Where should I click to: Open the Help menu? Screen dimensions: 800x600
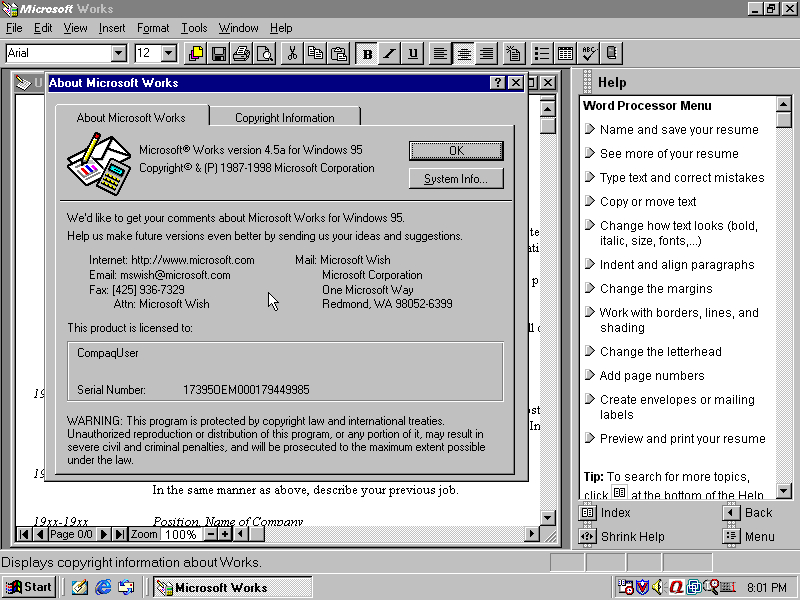[281, 28]
